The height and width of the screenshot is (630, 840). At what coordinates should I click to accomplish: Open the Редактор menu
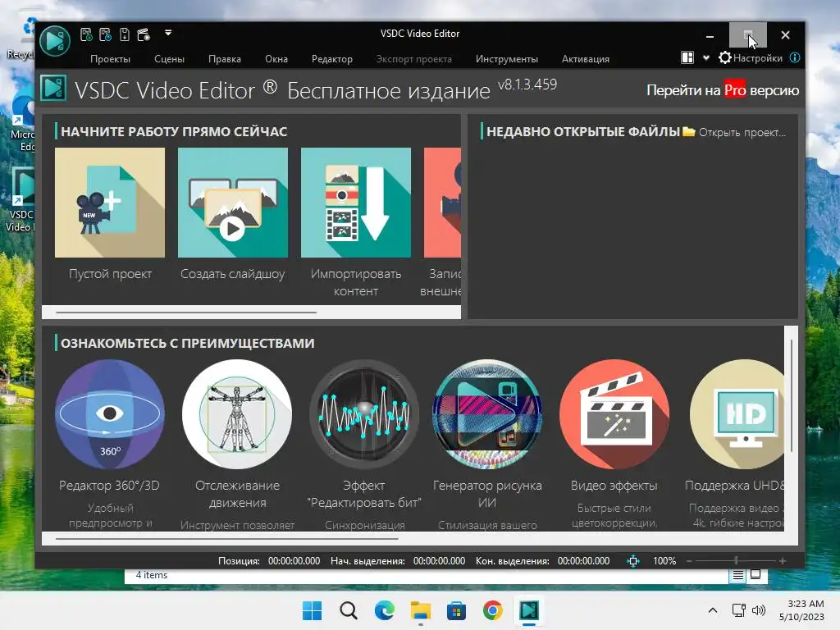[x=332, y=59]
